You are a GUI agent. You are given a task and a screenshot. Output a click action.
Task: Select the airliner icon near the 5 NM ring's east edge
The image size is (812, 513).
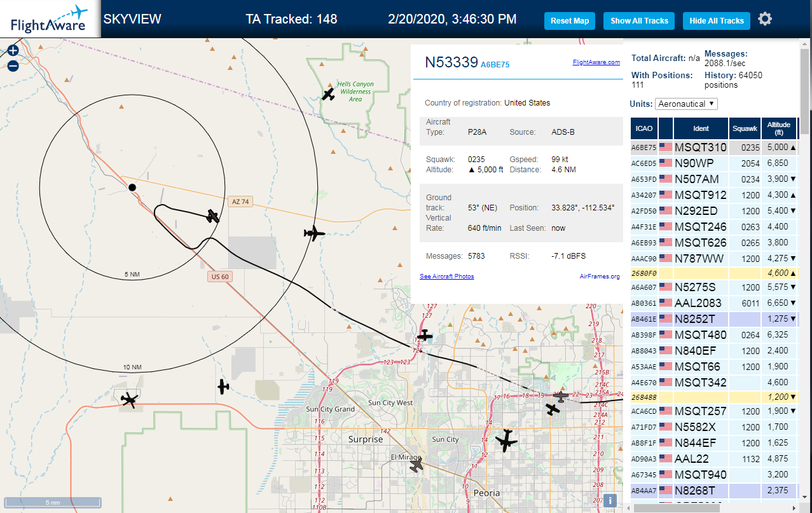click(x=313, y=233)
